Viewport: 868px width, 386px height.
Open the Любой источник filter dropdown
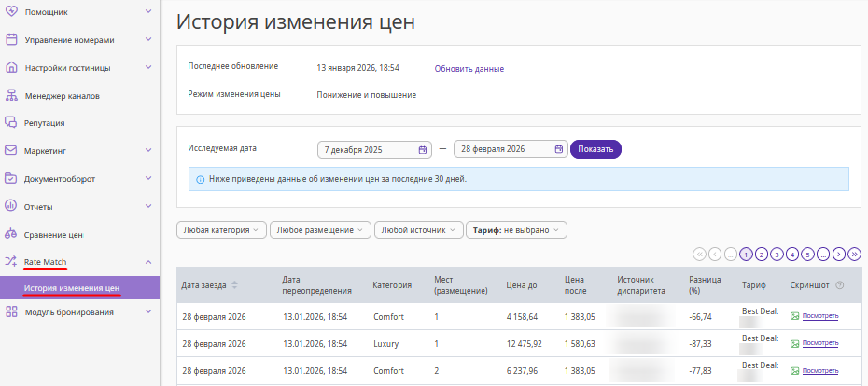418,229
